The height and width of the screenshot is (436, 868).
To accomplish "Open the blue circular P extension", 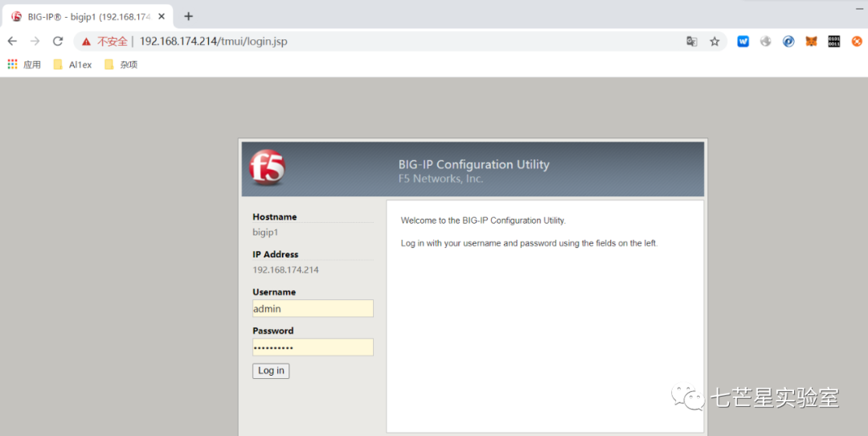I will [x=788, y=41].
